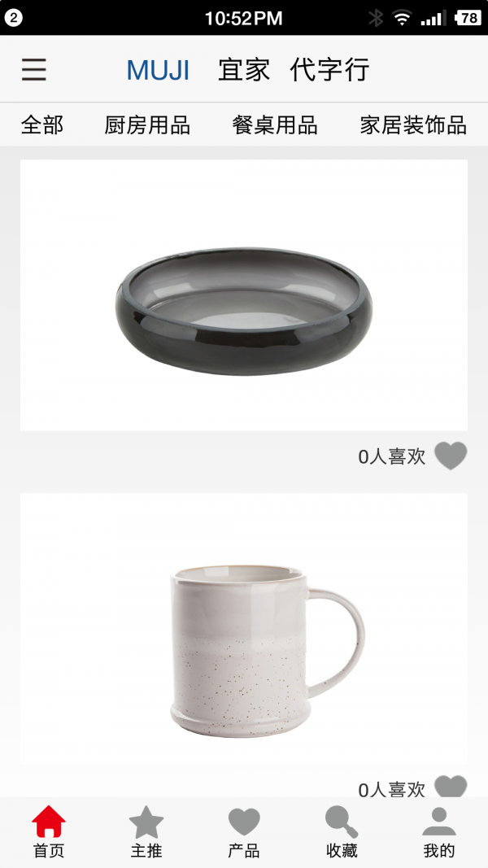Tap the star icon for 主推
This screenshot has height=868, width=488.
[x=146, y=822]
